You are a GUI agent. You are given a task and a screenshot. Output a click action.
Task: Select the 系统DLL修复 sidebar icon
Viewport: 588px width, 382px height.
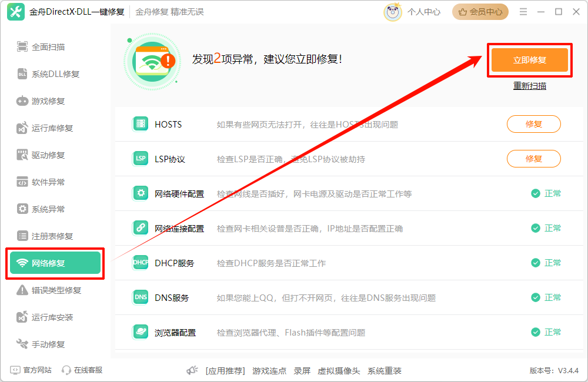22,73
